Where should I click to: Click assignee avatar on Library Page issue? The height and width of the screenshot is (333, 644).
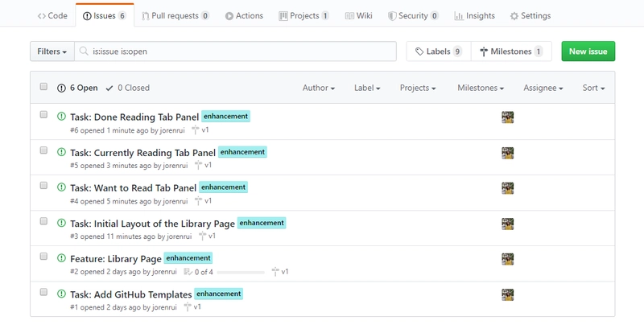pos(507,259)
